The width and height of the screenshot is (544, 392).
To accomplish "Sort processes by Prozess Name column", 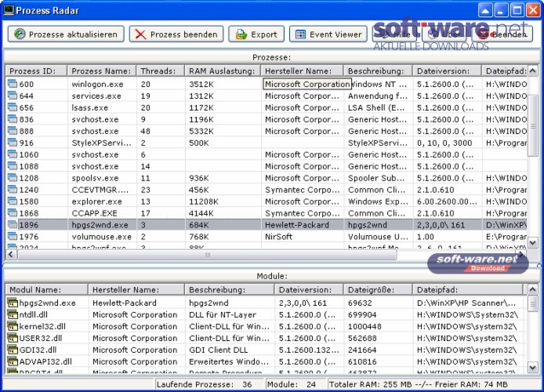I will (x=102, y=71).
